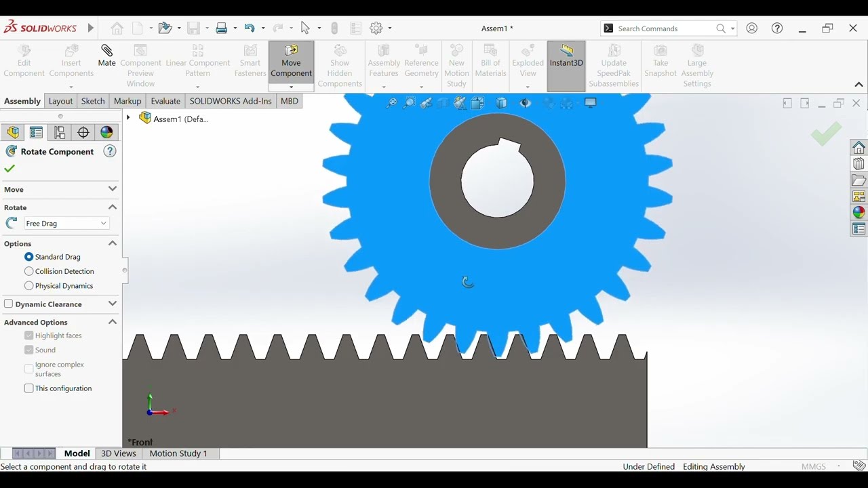Open the Appearances task pane icon
Image resolution: width=868 pixels, height=488 pixels.
tap(859, 213)
